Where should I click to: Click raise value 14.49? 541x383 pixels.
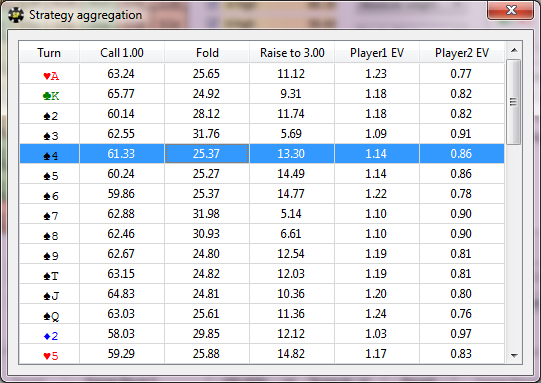tap(291, 174)
